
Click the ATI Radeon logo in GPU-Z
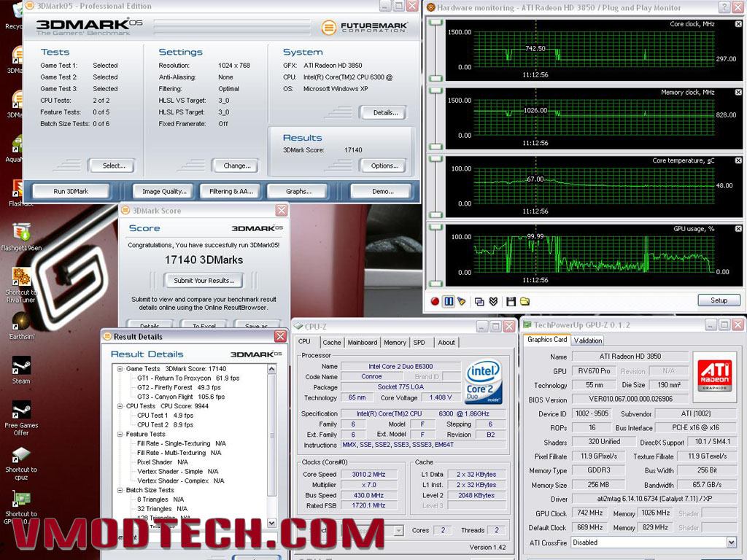point(714,376)
